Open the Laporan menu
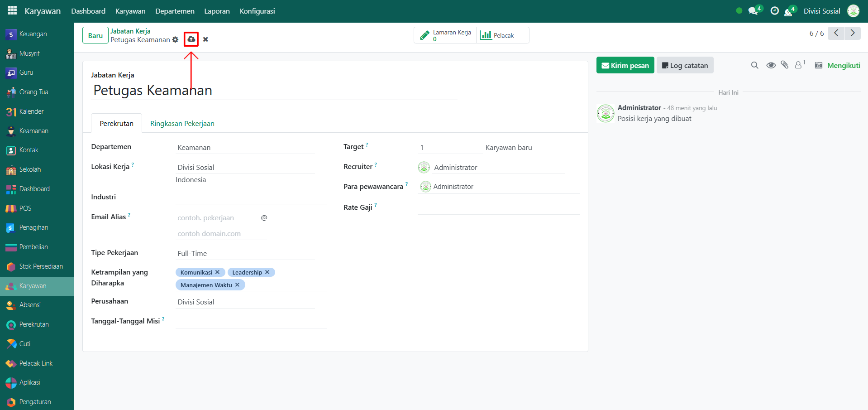Image resolution: width=868 pixels, height=410 pixels. point(217,11)
